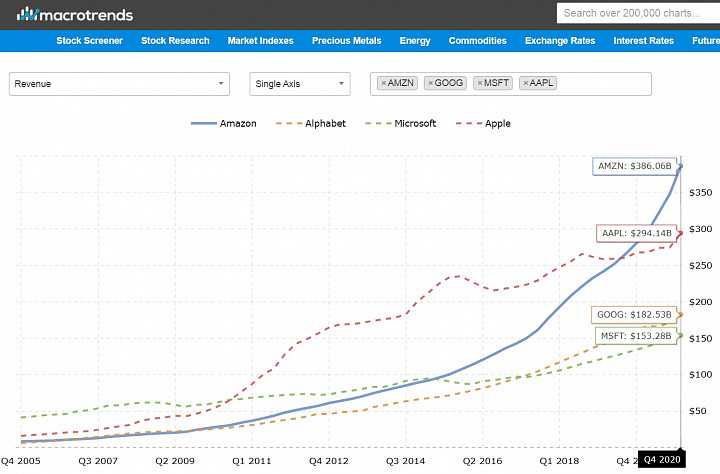
Task: Open Interest Rates section
Action: (643, 41)
